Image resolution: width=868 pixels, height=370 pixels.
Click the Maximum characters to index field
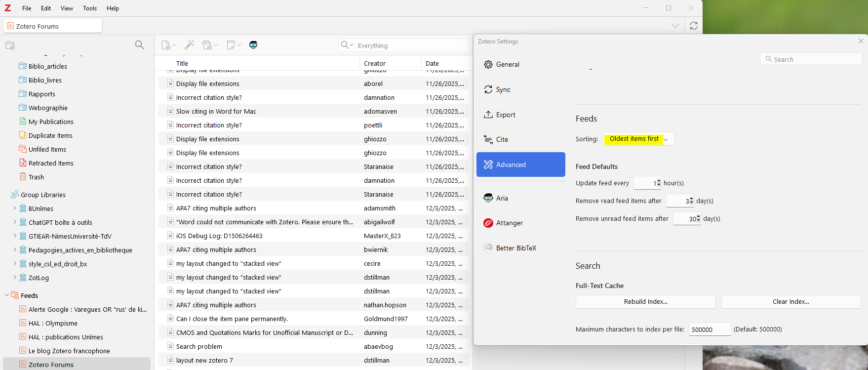pyautogui.click(x=710, y=329)
